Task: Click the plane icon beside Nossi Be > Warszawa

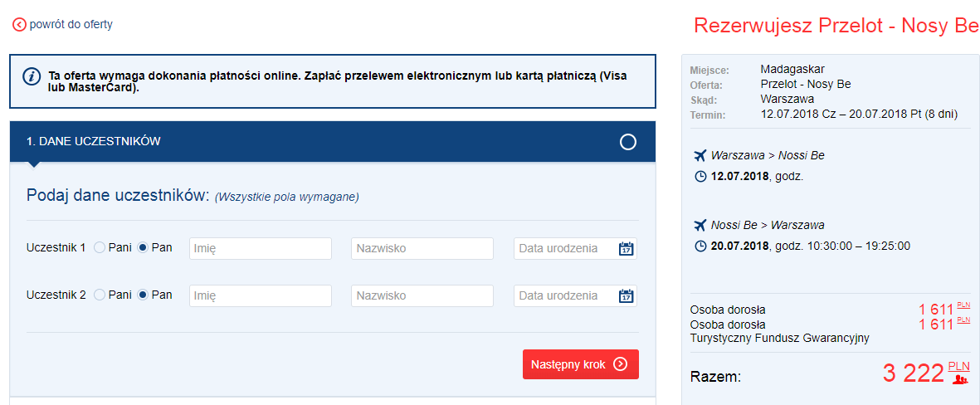Action: 699,225
